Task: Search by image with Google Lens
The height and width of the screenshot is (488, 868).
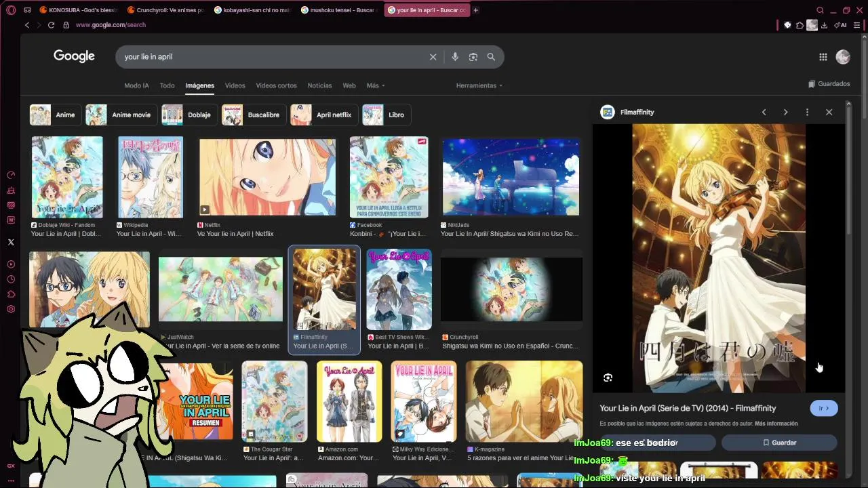Action: pyautogui.click(x=473, y=57)
